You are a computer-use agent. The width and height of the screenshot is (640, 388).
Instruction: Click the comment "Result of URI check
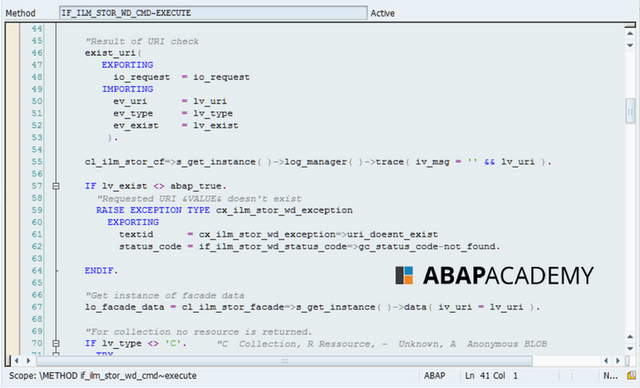pyautogui.click(x=142, y=41)
